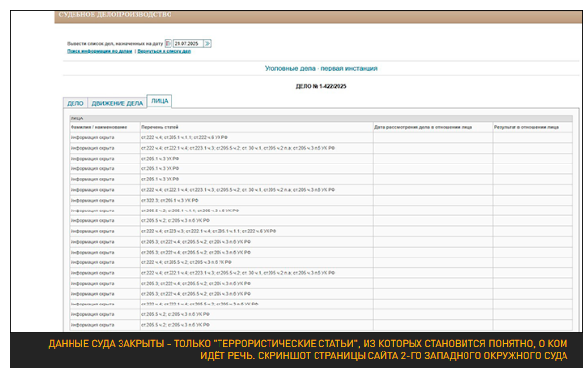This screenshot has height=376, width=588.
Task: Switch to the ДВИЖЕНИЕ ДЕЛА tab
Action: click(118, 104)
